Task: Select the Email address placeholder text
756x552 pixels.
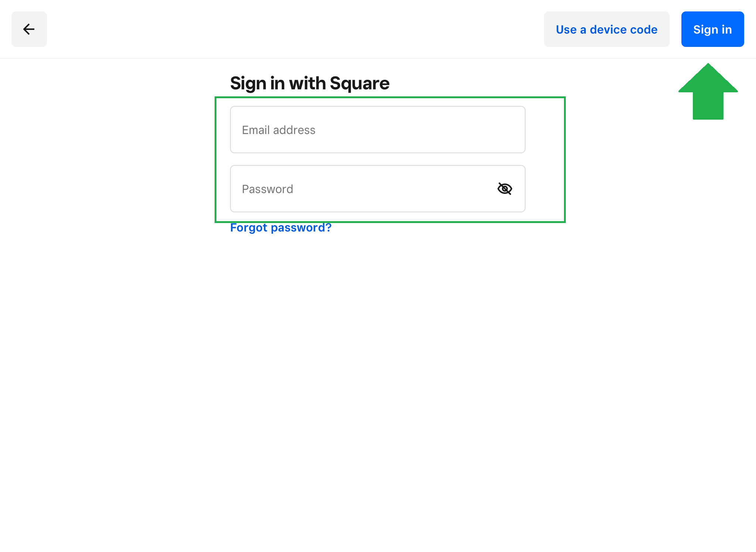Action: tap(278, 130)
